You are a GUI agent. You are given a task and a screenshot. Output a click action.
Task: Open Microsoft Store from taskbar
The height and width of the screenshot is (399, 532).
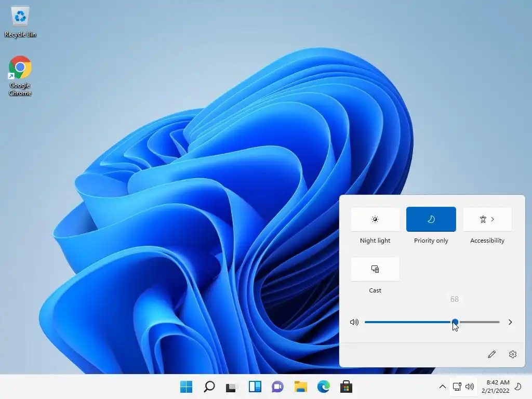346,387
